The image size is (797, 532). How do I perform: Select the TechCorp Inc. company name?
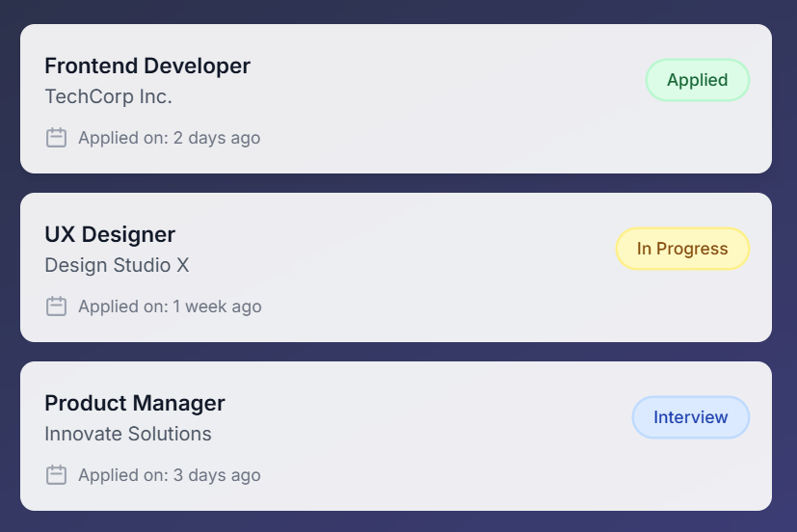pos(108,96)
